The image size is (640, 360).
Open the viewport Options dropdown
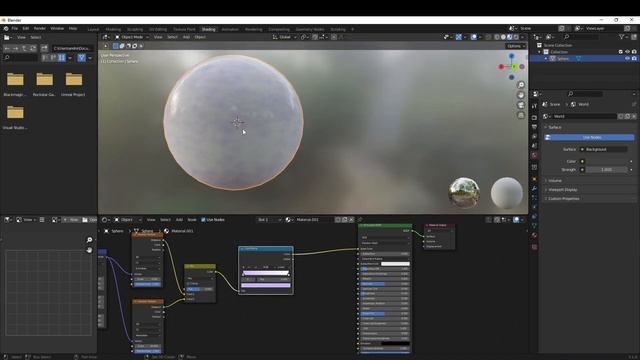click(516, 46)
